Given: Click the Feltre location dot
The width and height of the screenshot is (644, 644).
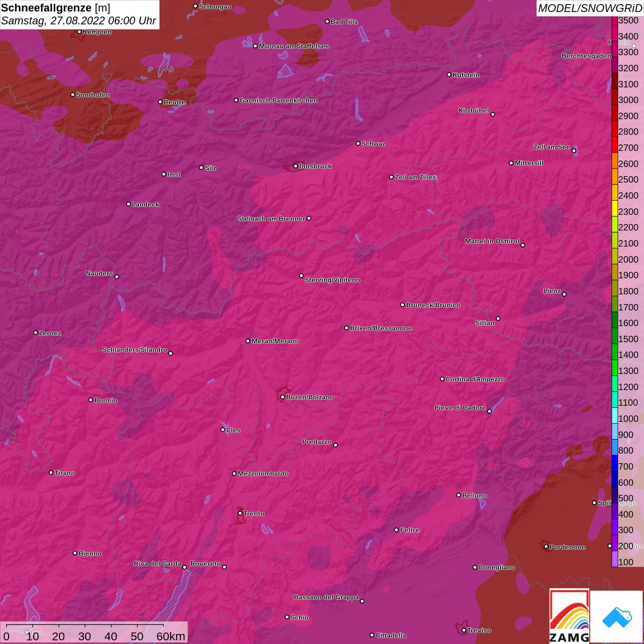Looking at the screenshot, I should tap(397, 530).
